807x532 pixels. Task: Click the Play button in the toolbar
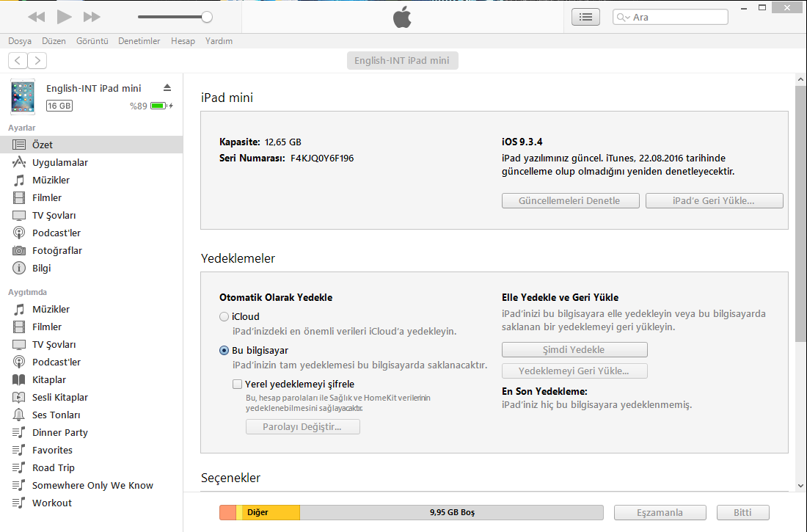(x=64, y=17)
